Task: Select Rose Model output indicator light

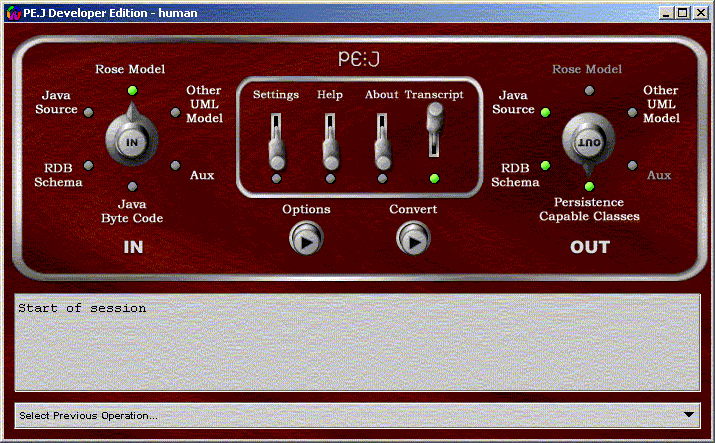Action: [590, 90]
